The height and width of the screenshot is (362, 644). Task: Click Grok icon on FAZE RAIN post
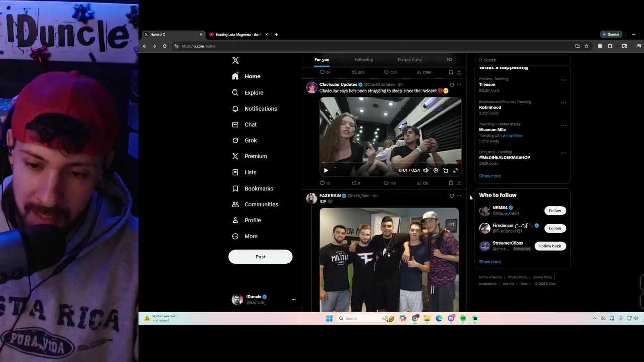[451, 195]
